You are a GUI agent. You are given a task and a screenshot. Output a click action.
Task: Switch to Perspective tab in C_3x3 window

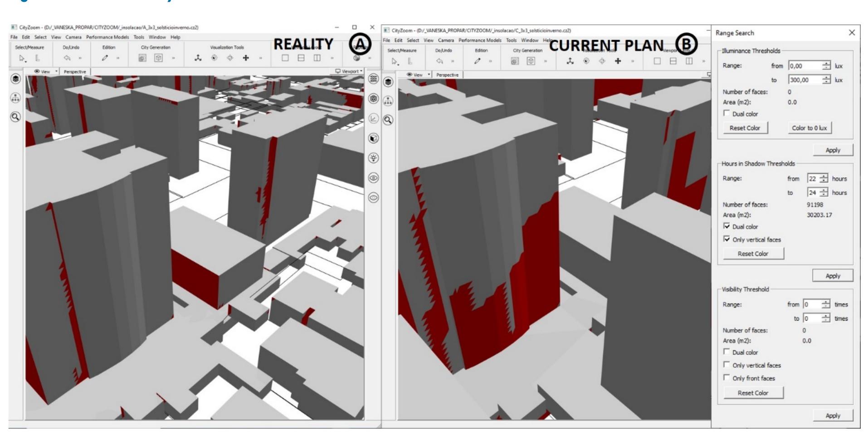click(x=447, y=75)
